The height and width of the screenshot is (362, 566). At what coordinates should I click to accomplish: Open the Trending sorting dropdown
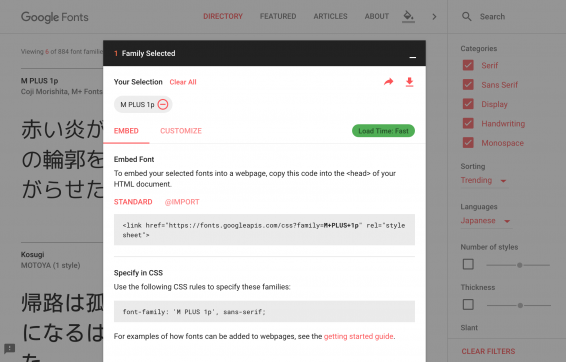(x=484, y=180)
